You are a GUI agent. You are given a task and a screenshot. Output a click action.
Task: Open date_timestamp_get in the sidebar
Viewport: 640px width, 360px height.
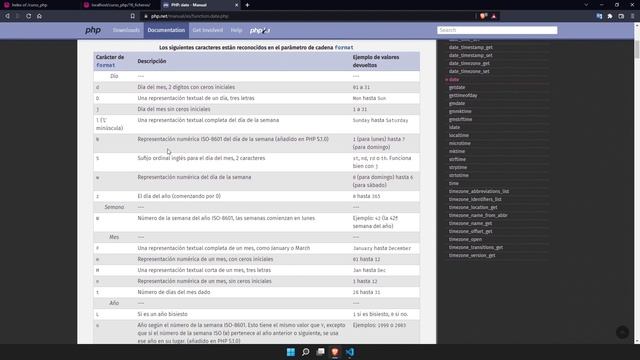(x=471, y=47)
